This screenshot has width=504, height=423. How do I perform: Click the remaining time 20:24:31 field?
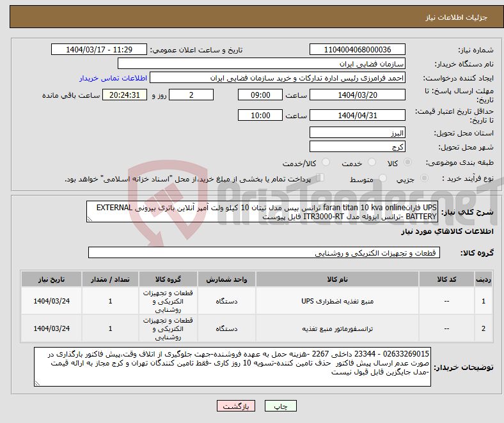click(125, 95)
